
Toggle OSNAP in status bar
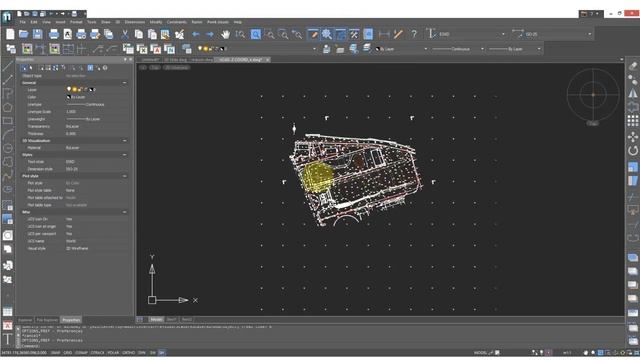click(x=81, y=353)
